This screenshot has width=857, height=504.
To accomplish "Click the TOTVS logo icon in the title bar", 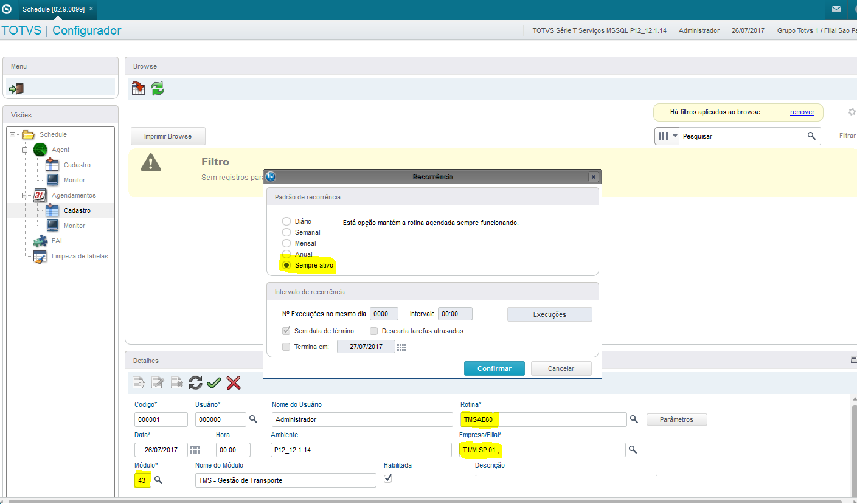I will (7, 9).
